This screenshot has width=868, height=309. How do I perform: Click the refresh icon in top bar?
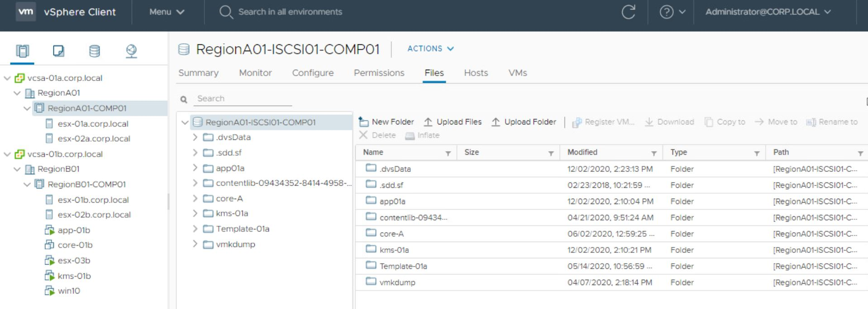tap(628, 12)
